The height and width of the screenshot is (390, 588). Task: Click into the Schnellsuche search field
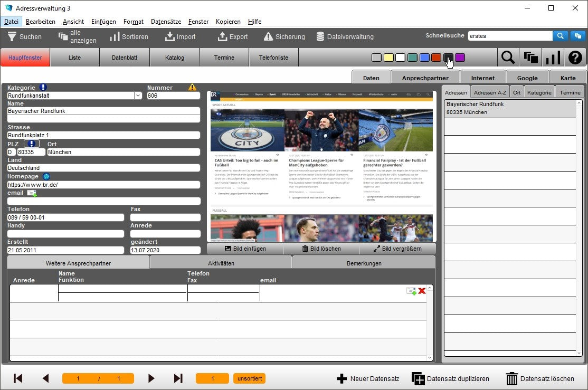(x=509, y=36)
